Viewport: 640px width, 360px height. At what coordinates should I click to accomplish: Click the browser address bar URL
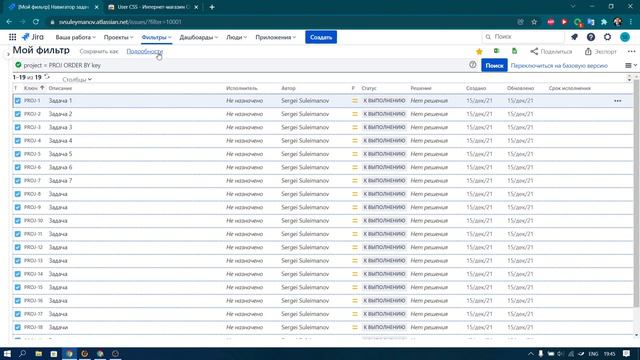[x=120, y=22]
